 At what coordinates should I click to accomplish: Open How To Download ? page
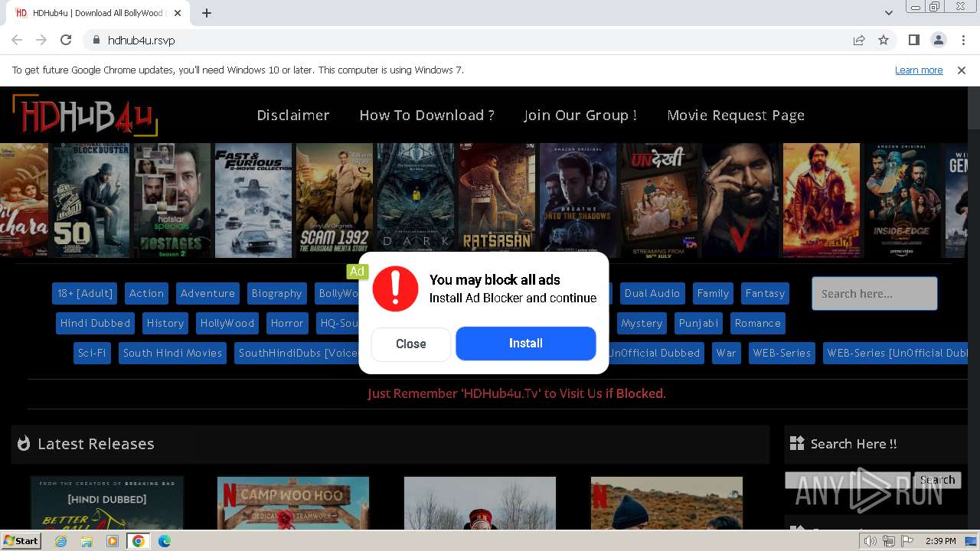[x=427, y=115]
